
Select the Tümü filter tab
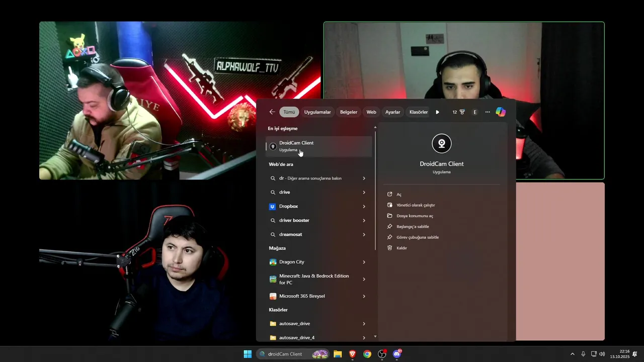[289, 112]
